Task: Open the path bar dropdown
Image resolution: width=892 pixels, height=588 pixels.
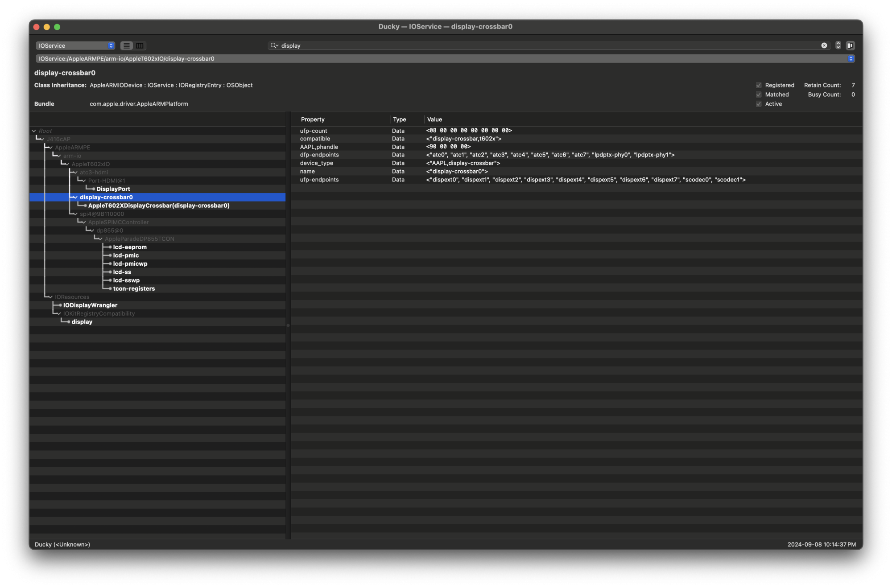Action: coord(851,58)
